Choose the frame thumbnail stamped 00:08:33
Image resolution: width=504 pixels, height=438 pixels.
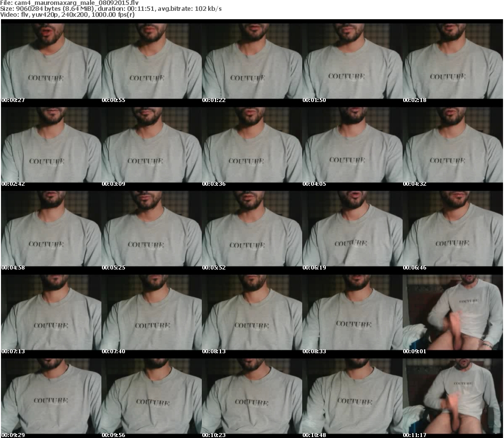click(352, 312)
